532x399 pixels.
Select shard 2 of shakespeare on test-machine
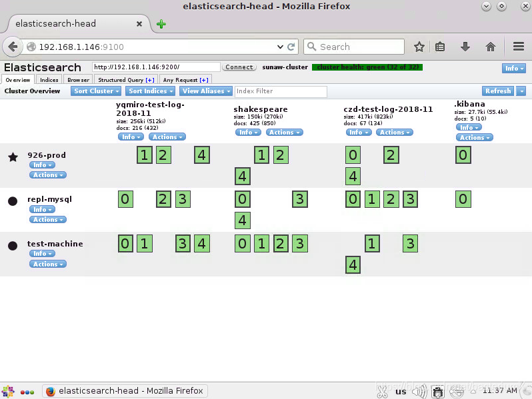[x=280, y=243]
